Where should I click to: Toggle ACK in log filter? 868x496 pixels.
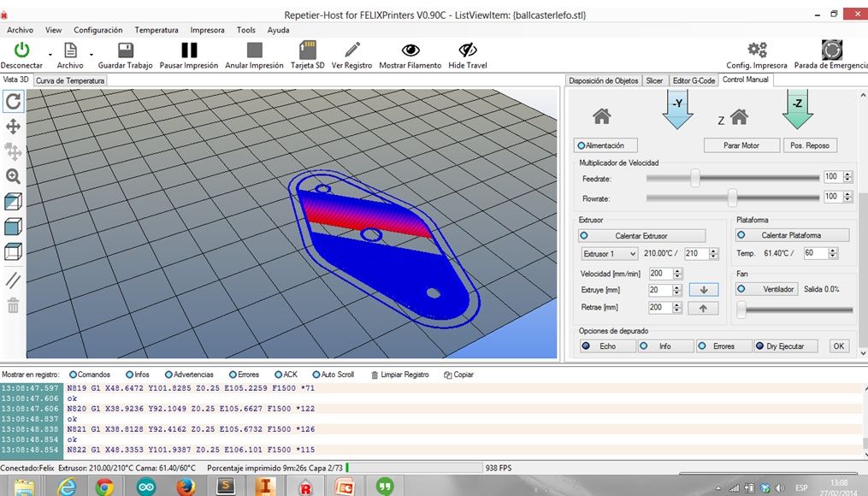(x=286, y=375)
